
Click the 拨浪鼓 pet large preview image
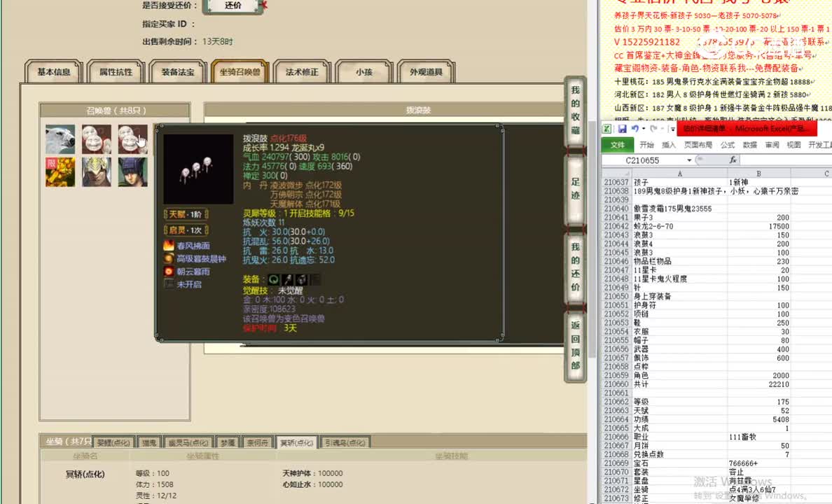pos(198,169)
